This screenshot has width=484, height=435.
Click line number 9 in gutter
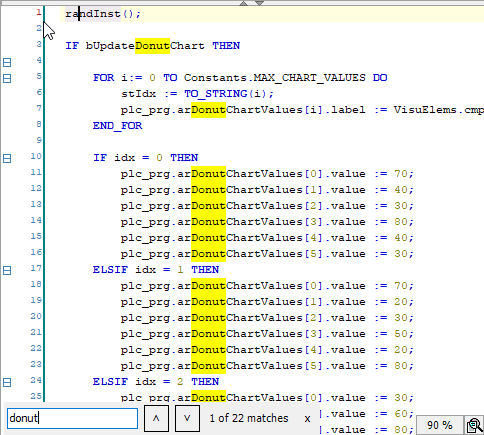(39, 140)
